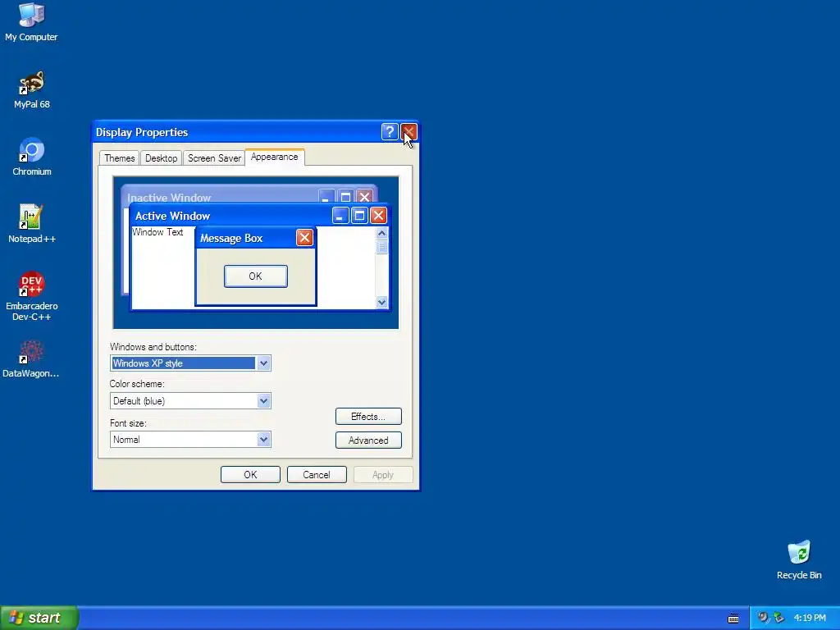Click the Cancel button
Viewport: 840px width, 630px height.
click(x=317, y=475)
